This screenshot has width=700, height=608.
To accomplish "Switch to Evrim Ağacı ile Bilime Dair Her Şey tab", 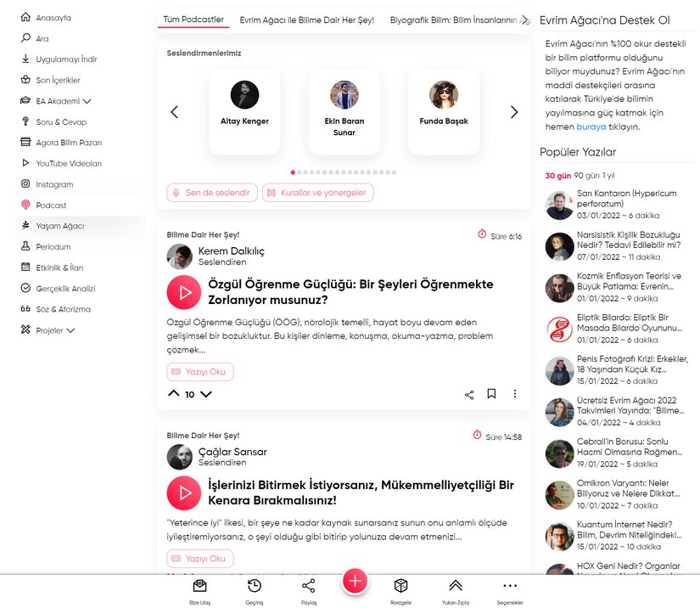I will [x=306, y=20].
